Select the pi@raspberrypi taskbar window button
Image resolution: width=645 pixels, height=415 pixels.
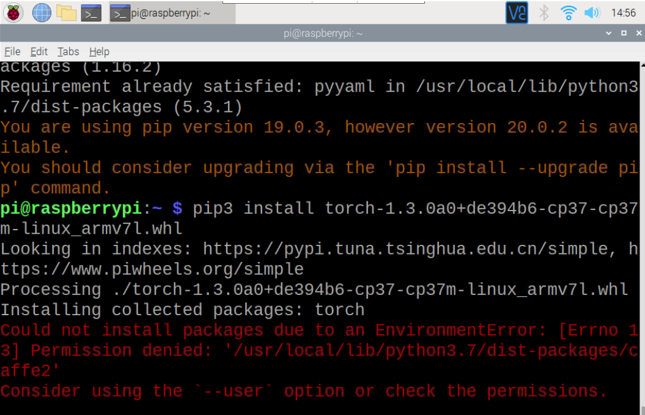pos(172,13)
